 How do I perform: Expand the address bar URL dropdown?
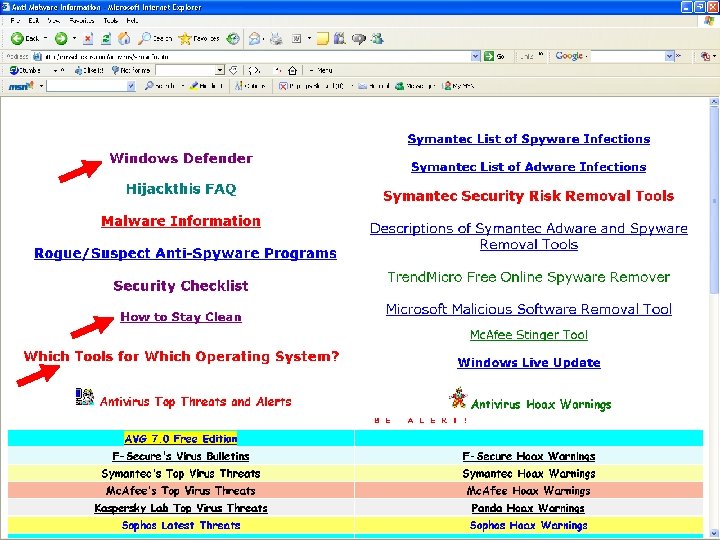click(476, 56)
